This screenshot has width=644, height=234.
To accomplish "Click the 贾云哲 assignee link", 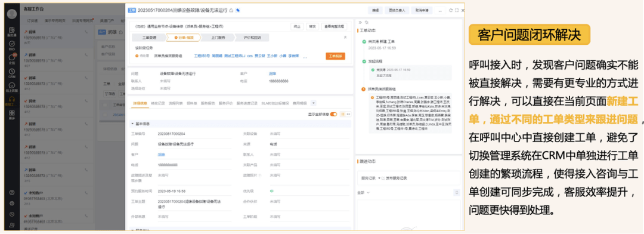I will click(x=259, y=56).
